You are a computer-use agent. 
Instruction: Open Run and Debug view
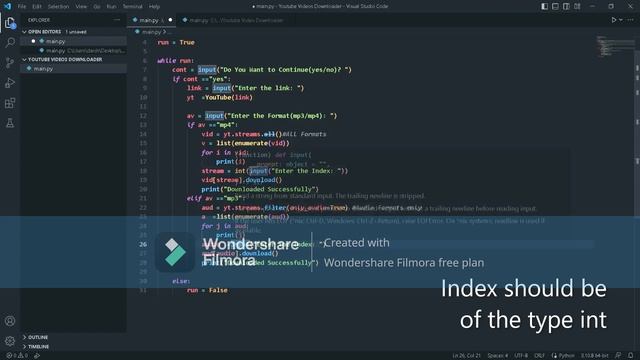point(10,82)
